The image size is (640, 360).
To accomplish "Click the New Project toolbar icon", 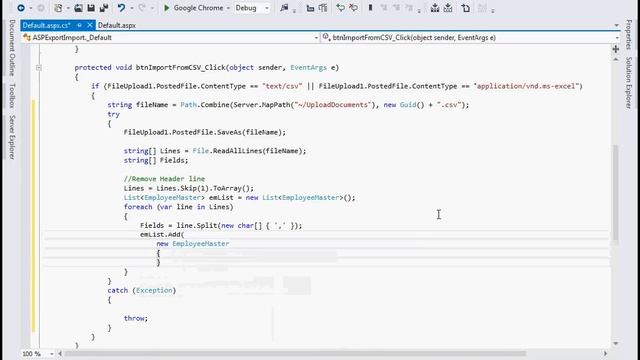I will [58, 8].
